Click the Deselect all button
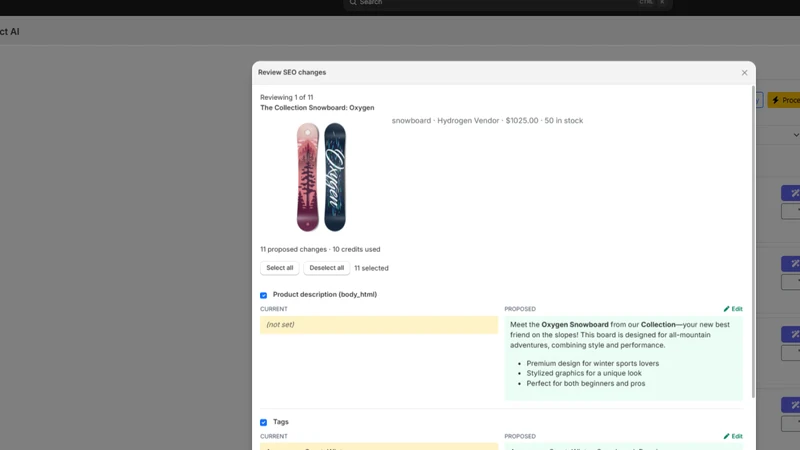This screenshot has width=800, height=450. coord(327,268)
